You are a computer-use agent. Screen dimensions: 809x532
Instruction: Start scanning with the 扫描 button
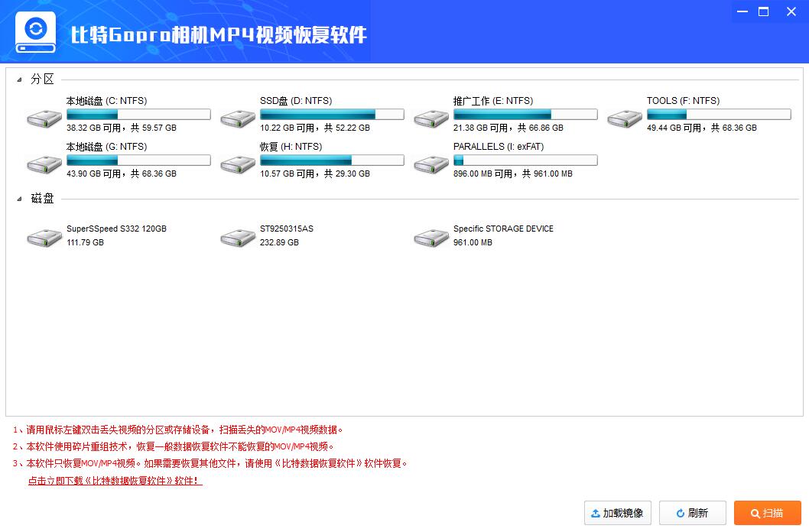click(x=767, y=513)
